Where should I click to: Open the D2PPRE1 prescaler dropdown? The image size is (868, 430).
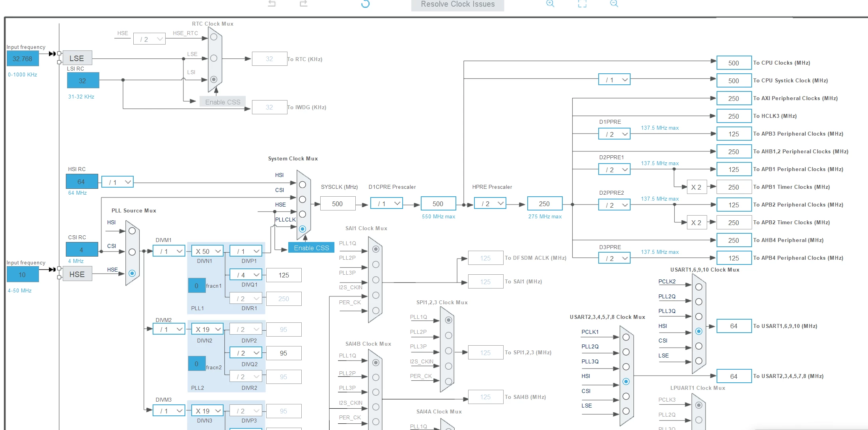coord(614,169)
